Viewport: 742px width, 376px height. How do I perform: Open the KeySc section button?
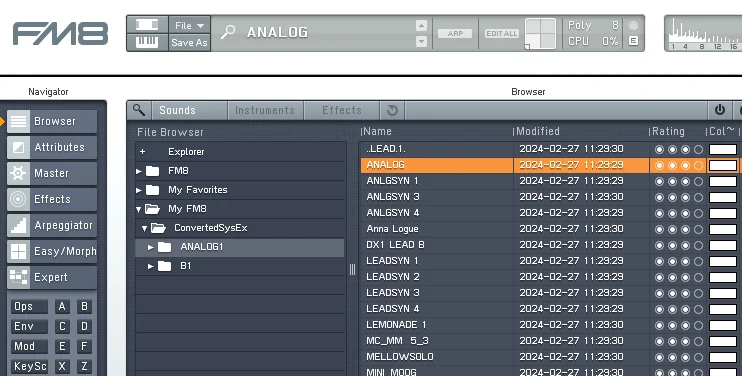click(x=29, y=366)
